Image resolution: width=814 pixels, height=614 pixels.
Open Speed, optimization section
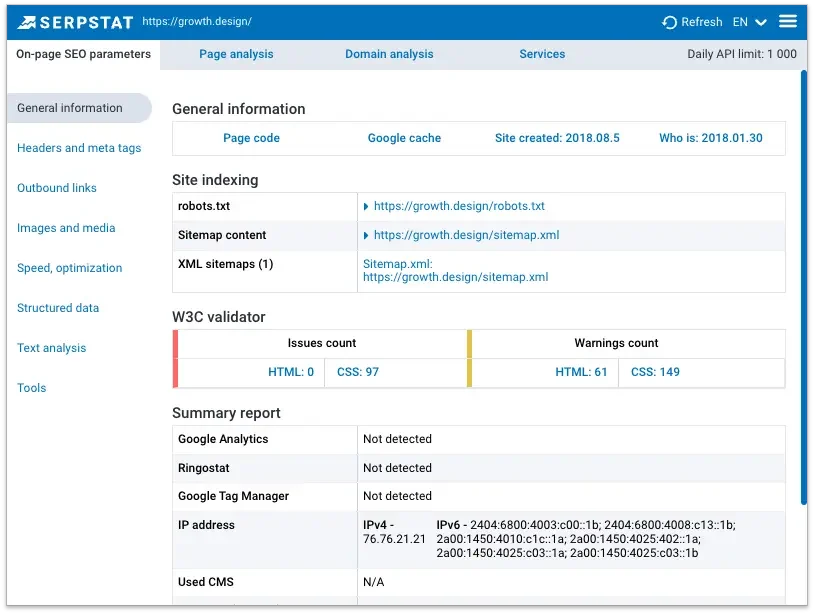[69, 267]
